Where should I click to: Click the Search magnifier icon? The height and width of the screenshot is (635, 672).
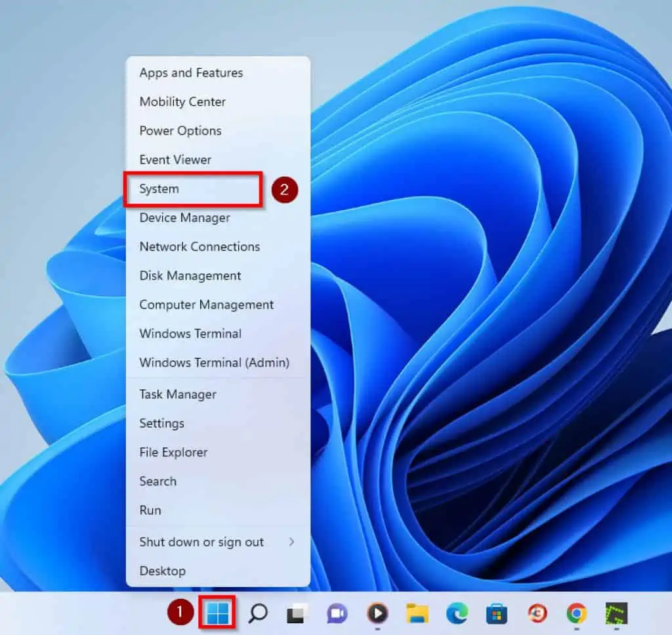coord(258,615)
